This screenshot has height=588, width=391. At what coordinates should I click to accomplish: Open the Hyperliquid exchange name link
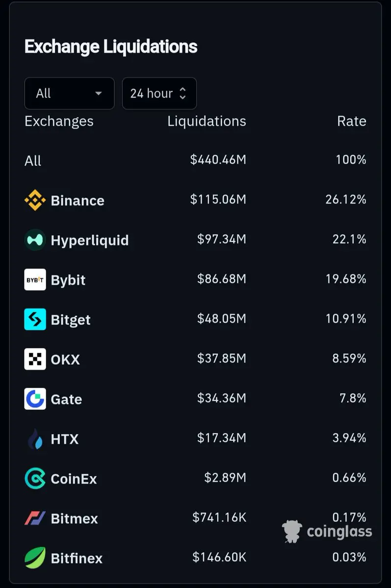pos(90,241)
